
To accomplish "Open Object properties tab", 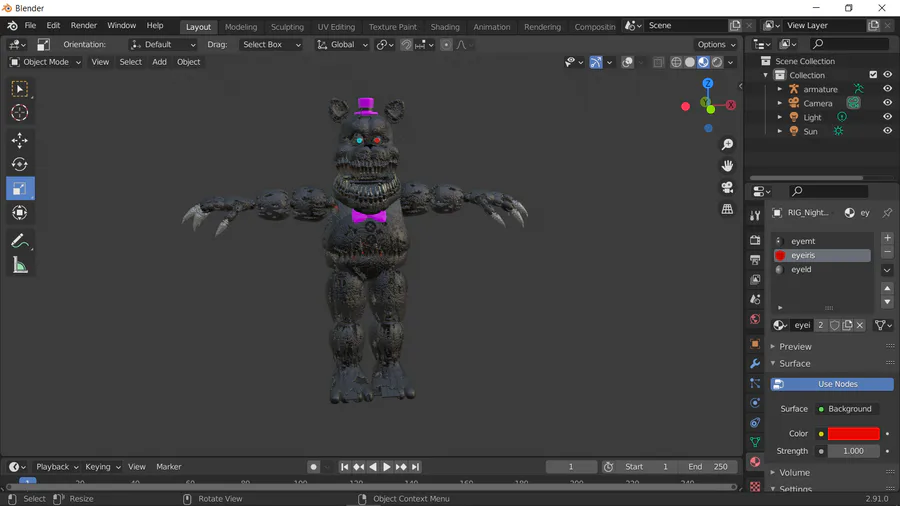I will [x=755, y=344].
